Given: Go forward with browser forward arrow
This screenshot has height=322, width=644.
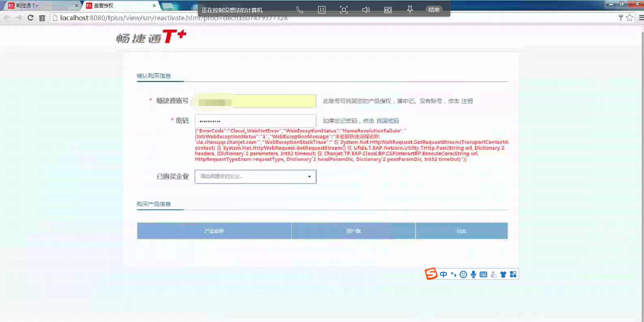Looking at the screenshot, I should [x=19, y=18].
